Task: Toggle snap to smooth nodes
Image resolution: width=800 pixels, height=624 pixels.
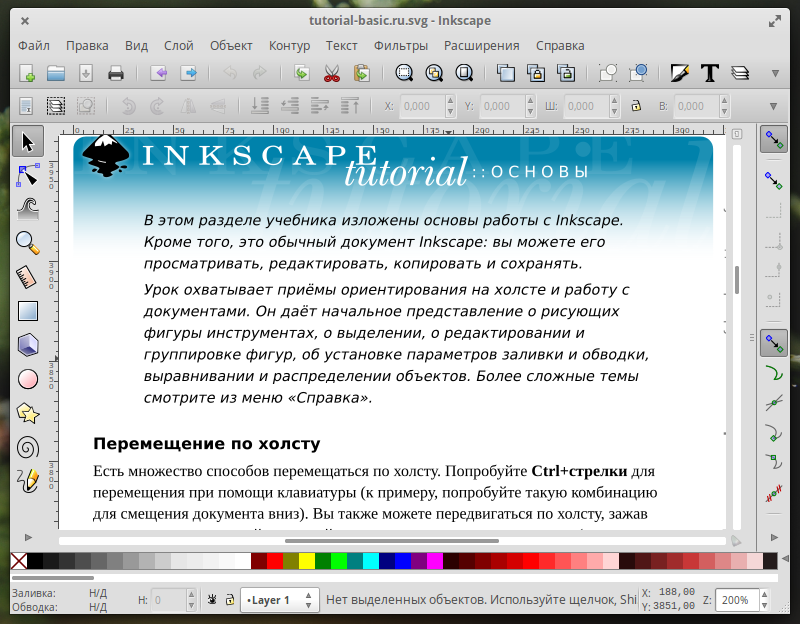Action: (x=774, y=462)
